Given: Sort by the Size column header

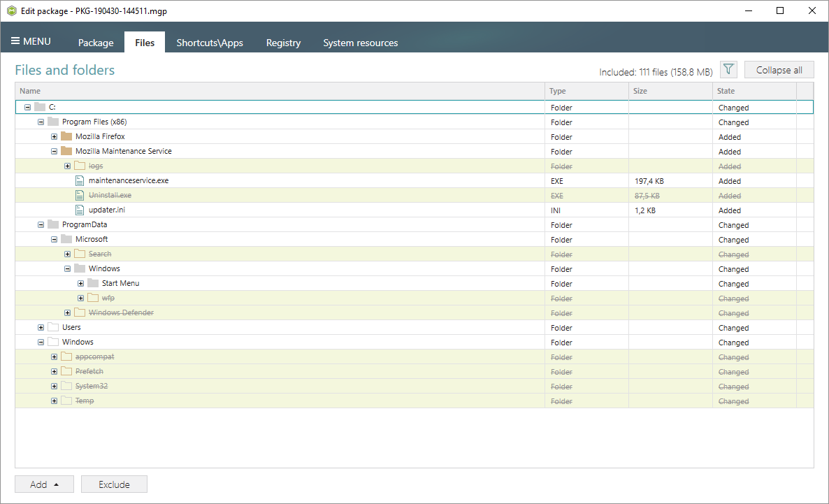Looking at the screenshot, I should [x=670, y=91].
